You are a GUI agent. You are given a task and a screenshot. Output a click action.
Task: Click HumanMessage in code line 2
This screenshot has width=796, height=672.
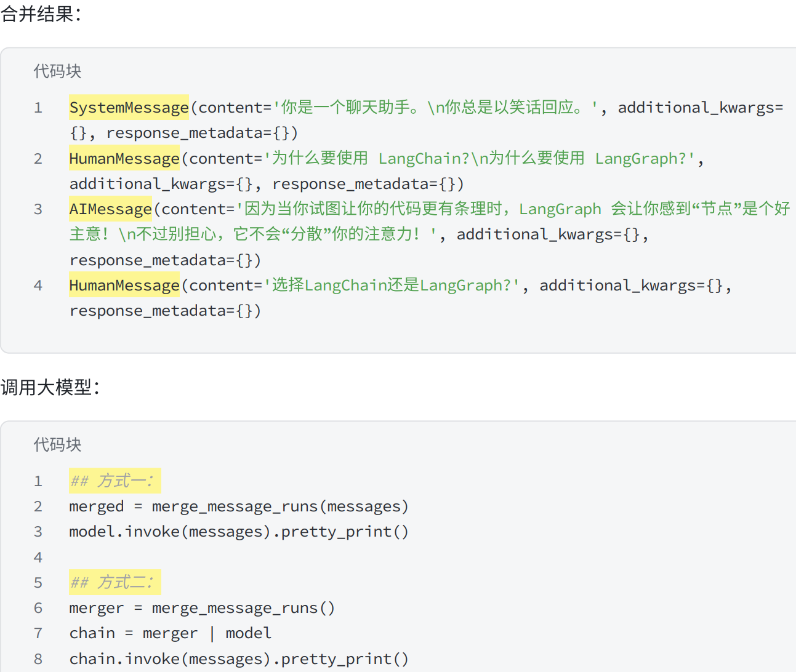click(124, 159)
